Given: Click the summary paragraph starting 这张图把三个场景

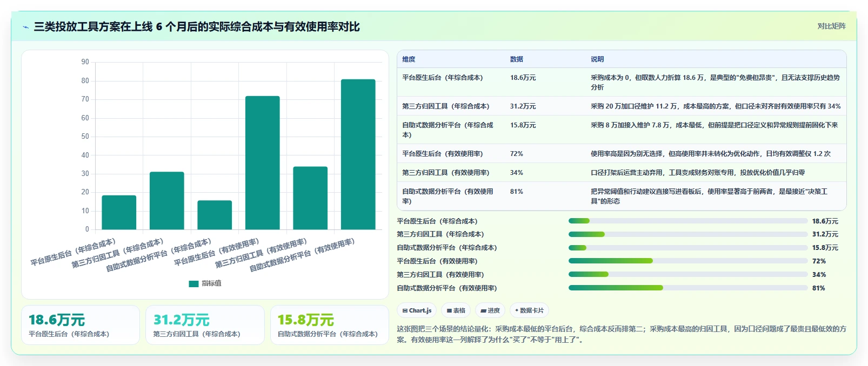Looking at the screenshot, I should pyautogui.click(x=622, y=334).
